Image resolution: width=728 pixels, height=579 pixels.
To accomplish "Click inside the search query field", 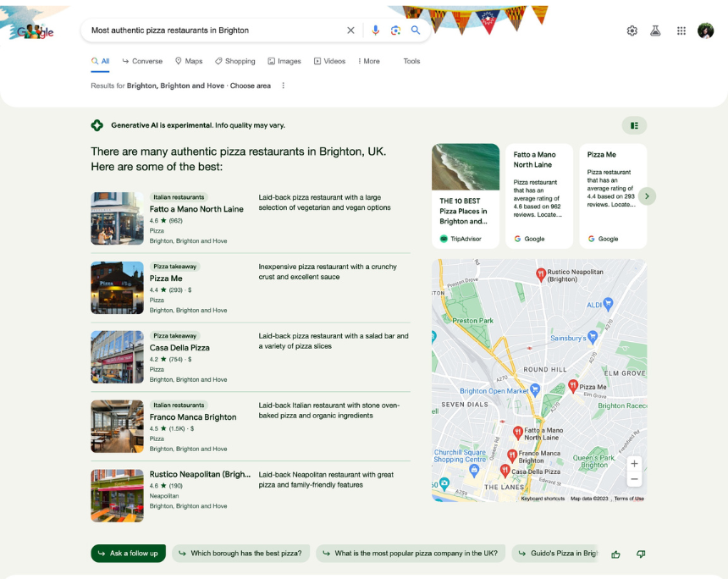I will pyautogui.click(x=212, y=30).
